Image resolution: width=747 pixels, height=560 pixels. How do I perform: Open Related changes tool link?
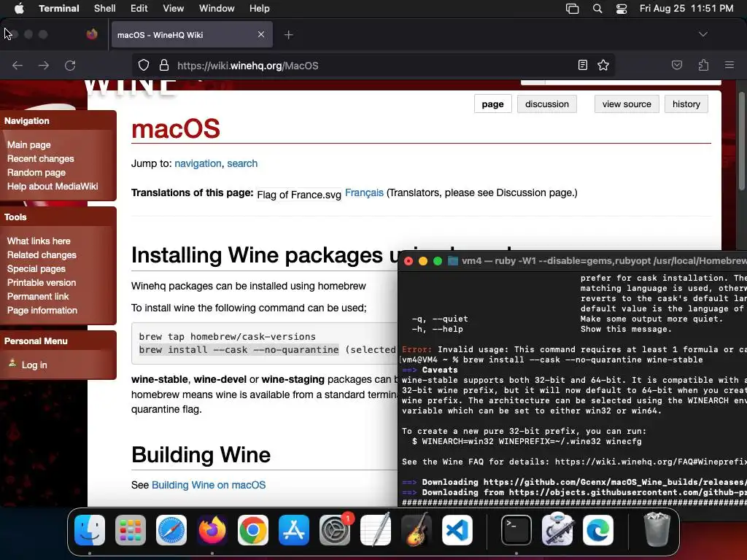tap(42, 254)
